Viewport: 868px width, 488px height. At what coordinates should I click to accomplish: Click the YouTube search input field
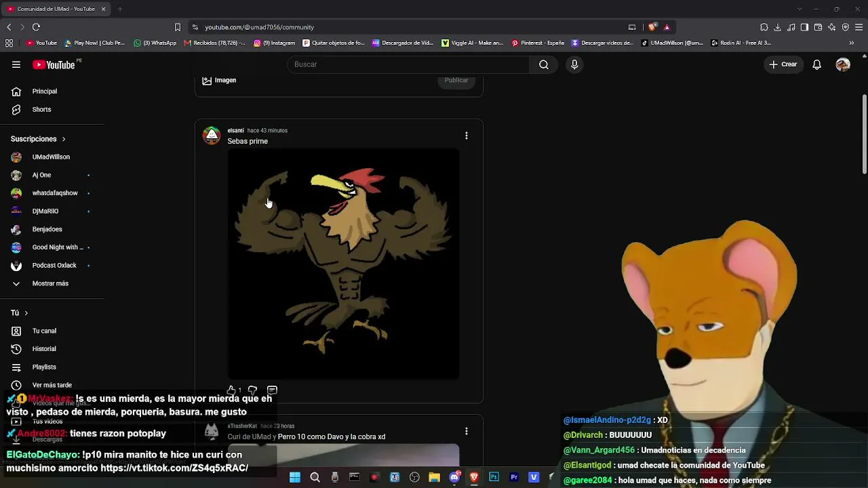[408, 64]
